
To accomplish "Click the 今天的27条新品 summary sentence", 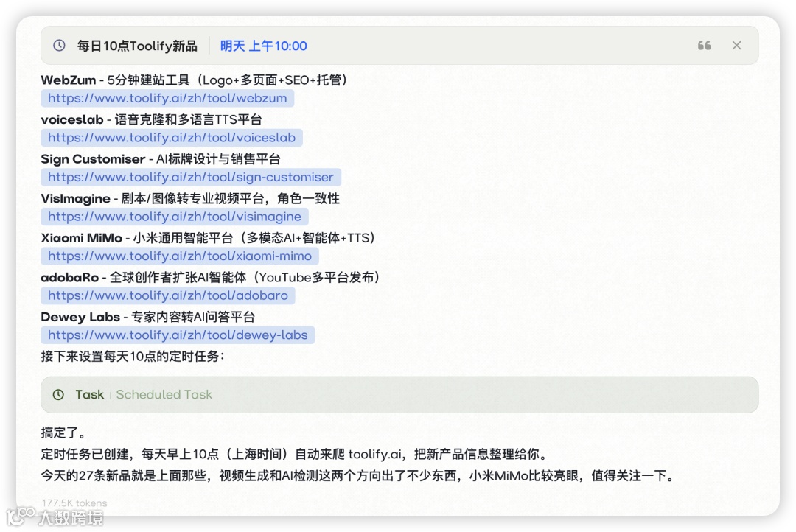I will point(358,476).
